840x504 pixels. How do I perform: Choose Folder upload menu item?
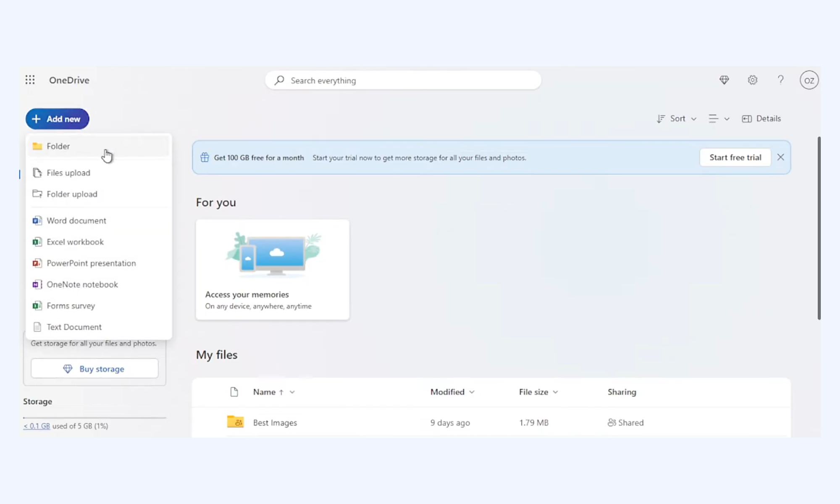(99, 194)
